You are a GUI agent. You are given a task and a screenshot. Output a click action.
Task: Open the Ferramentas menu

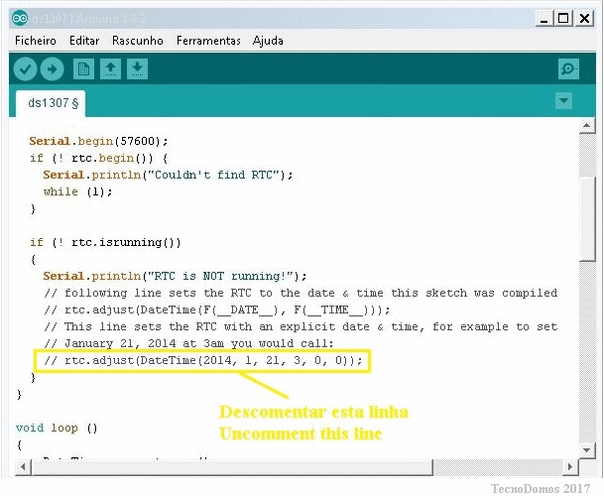pyautogui.click(x=208, y=40)
